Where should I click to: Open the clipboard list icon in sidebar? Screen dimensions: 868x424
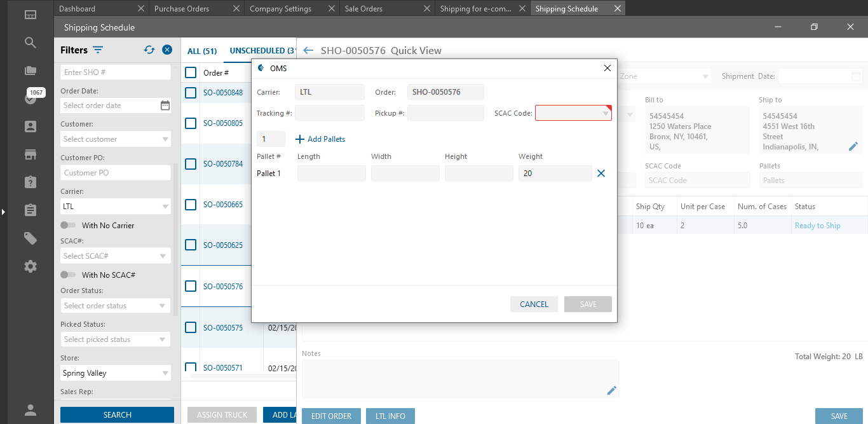tap(30, 210)
